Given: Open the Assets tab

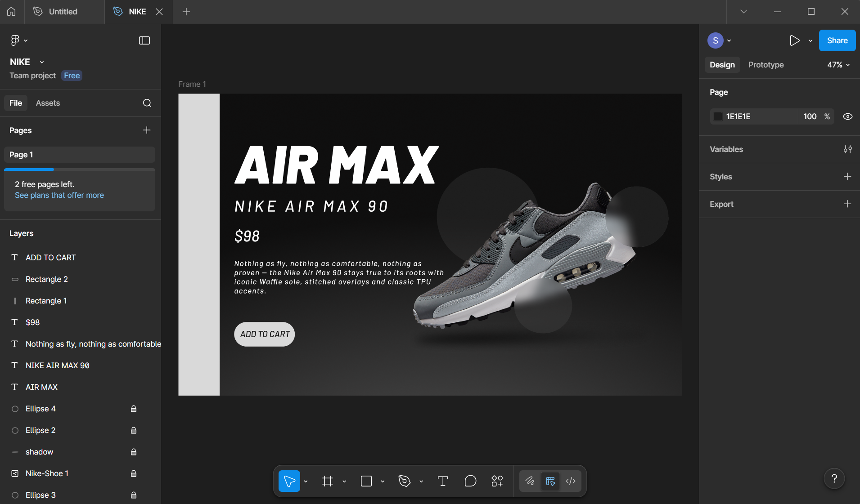Looking at the screenshot, I should (x=48, y=103).
